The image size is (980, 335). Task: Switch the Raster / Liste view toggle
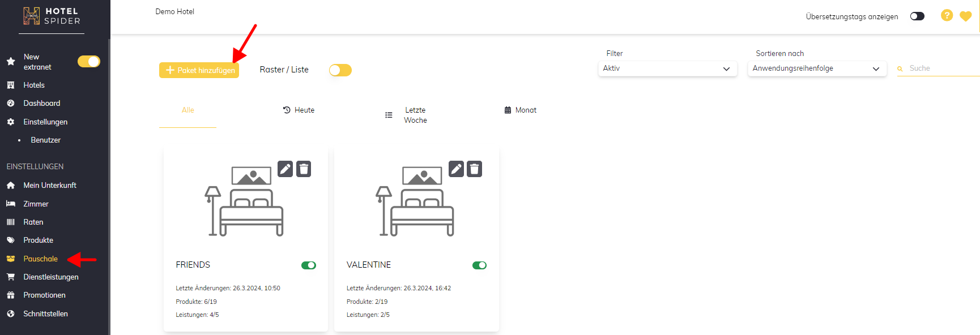coord(340,70)
